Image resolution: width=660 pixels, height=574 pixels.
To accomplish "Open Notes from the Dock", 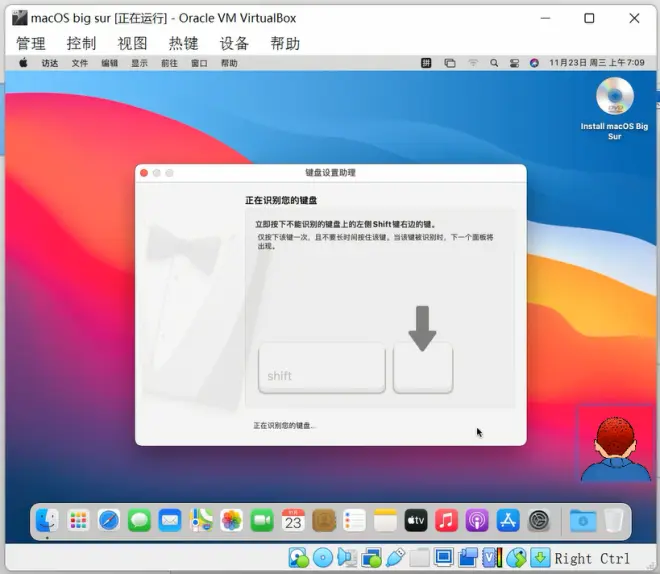I will click(x=385, y=521).
